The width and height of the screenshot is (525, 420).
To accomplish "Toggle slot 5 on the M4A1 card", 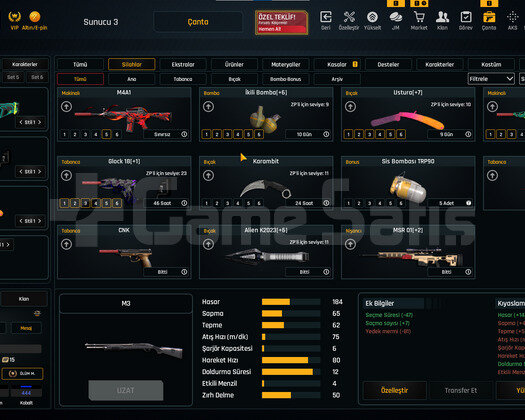I will 106,134.
